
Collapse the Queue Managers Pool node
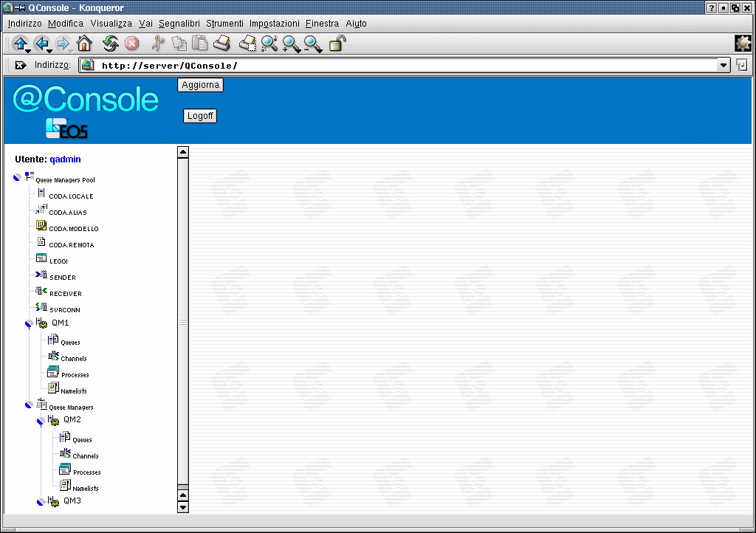point(17,179)
